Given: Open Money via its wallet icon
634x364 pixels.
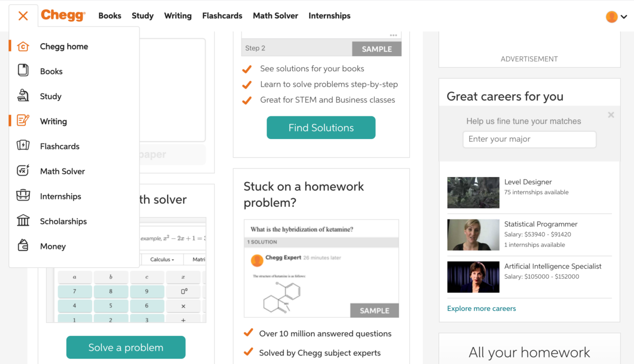Looking at the screenshot, I should tap(23, 246).
